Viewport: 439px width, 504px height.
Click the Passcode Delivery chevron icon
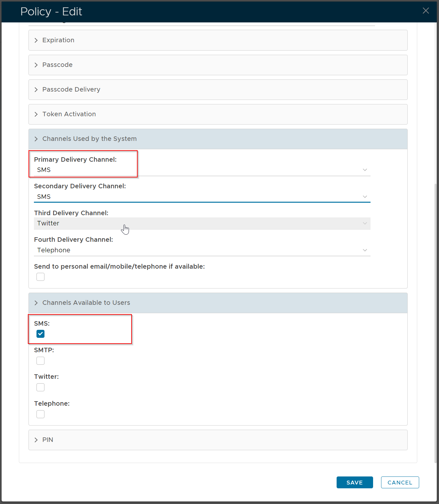[x=36, y=90]
